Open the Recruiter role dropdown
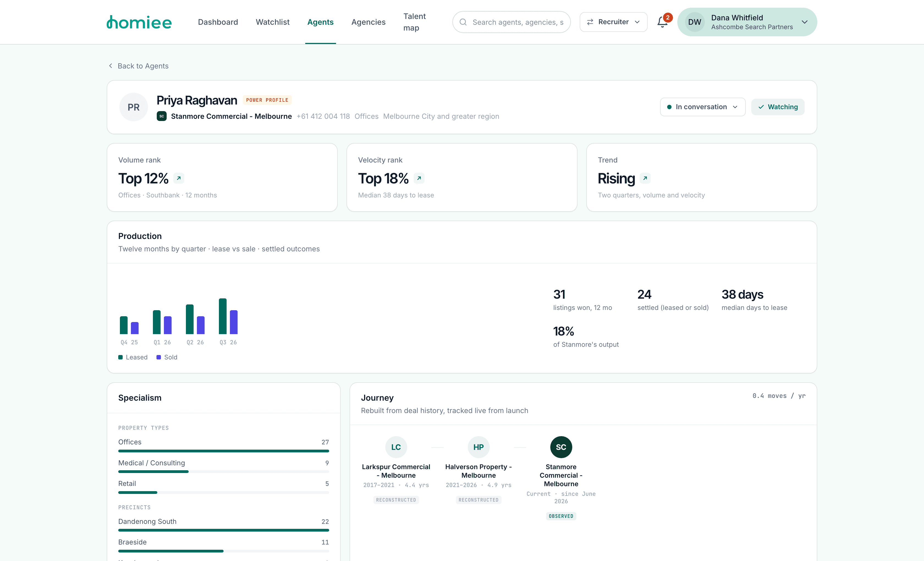This screenshot has width=924, height=561. pyautogui.click(x=614, y=22)
